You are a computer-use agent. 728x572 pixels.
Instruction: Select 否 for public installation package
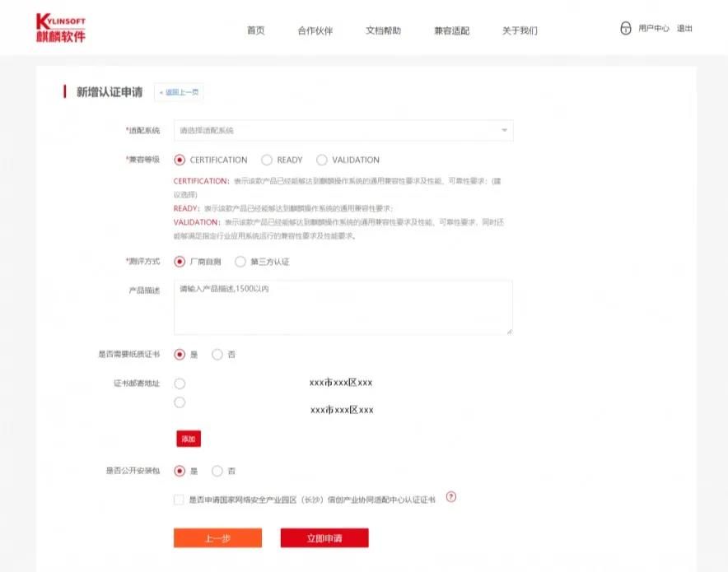tap(217, 472)
